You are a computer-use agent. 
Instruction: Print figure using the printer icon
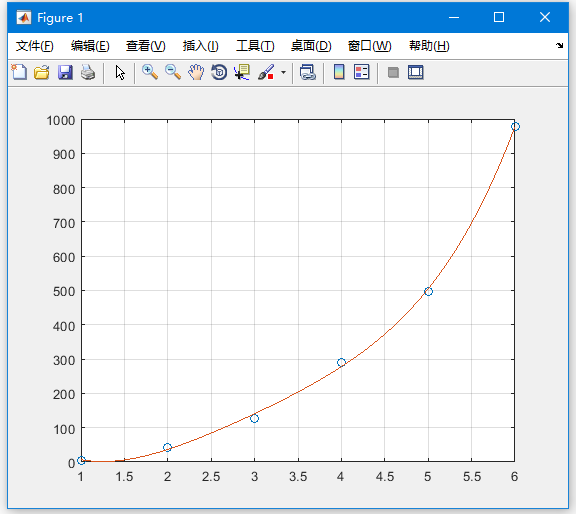pos(88,72)
